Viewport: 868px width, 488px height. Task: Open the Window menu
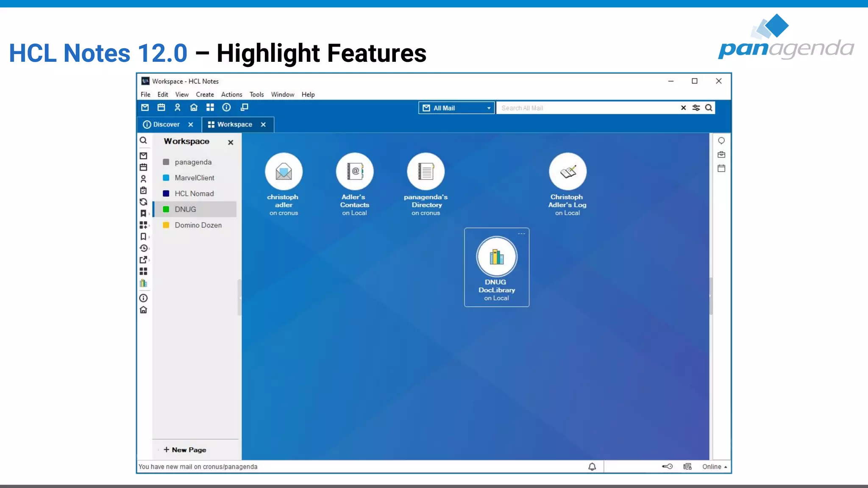coord(283,94)
